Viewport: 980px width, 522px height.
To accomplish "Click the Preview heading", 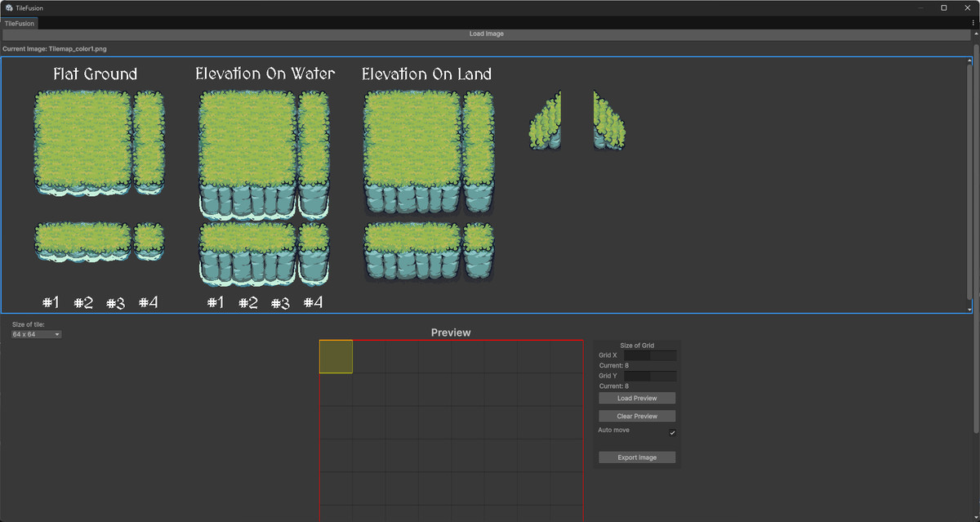I will click(x=451, y=332).
